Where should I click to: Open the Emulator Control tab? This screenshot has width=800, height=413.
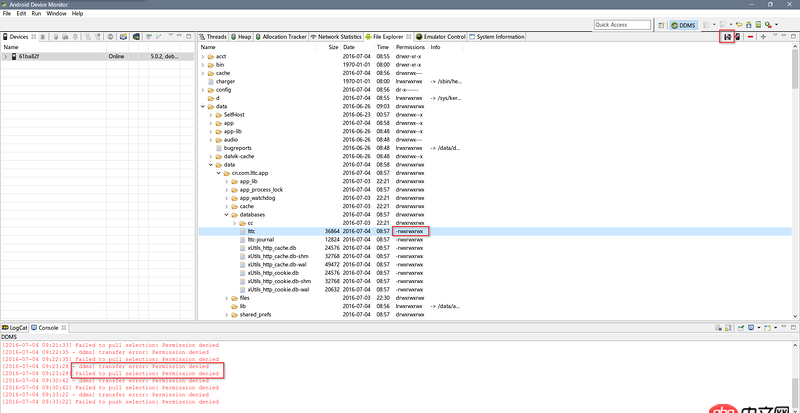click(x=444, y=36)
